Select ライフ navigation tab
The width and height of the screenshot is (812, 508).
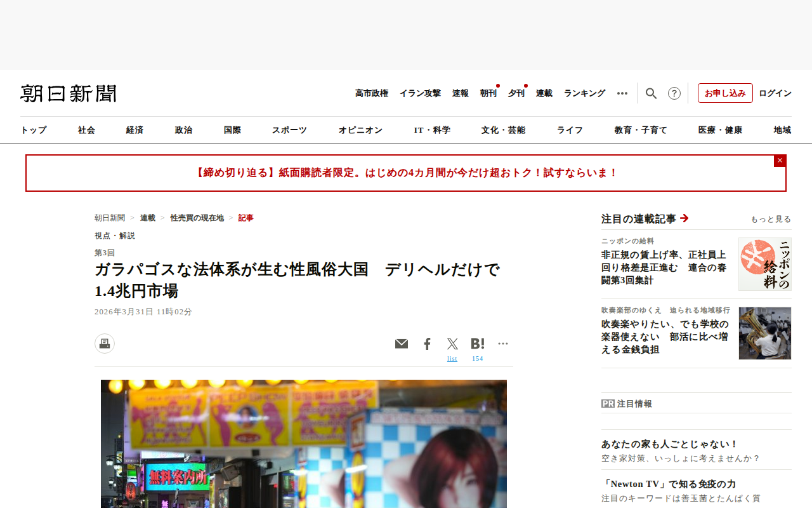pos(570,130)
